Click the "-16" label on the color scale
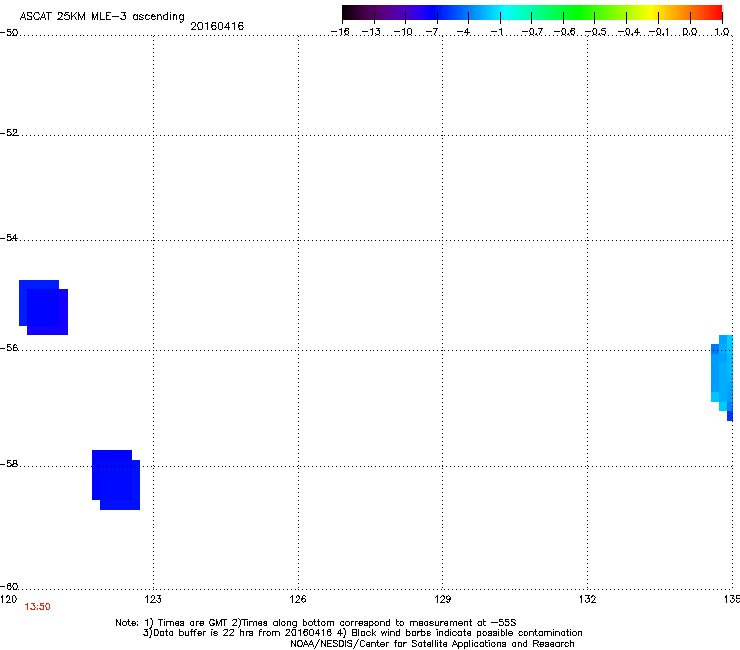740x650 pixels. (x=340, y=32)
